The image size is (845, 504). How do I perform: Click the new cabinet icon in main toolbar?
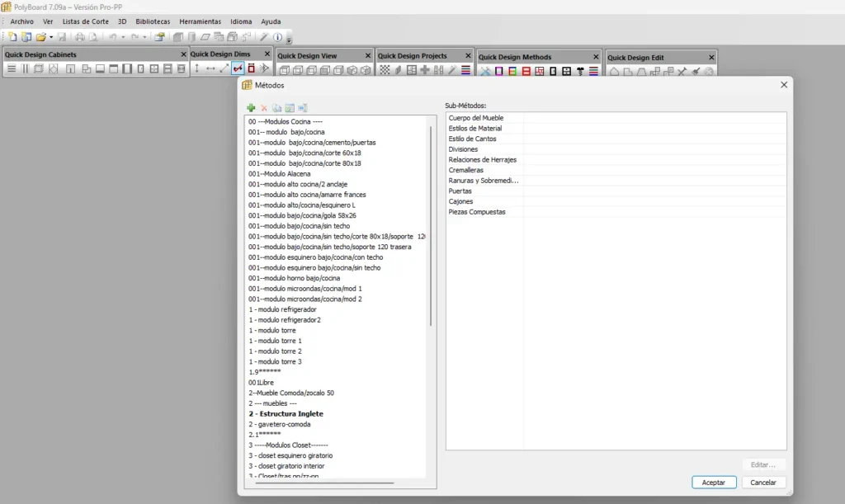coord(12,37)
